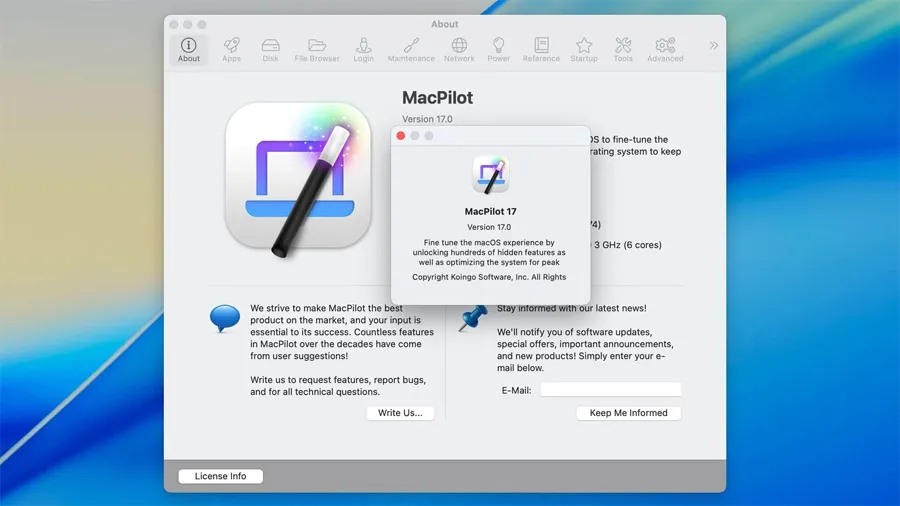
Task: Open the Power settings section
Action: coord(498,49)
